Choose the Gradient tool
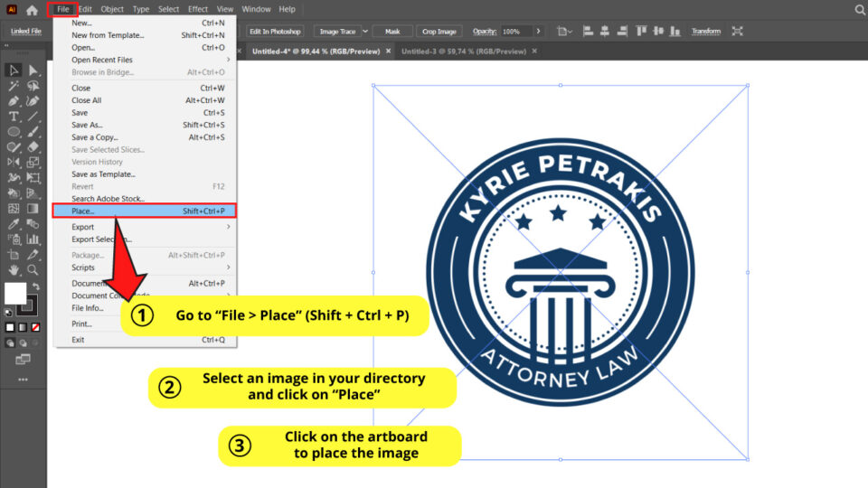Viewport: 868px width, 488px height. pos(33,209)
